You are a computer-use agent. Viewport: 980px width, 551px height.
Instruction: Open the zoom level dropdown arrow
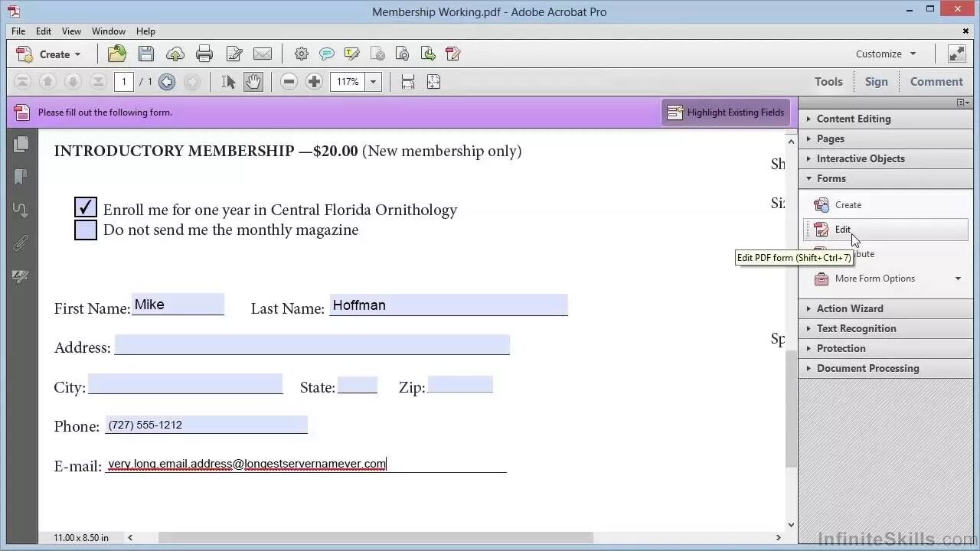(373, 82)
